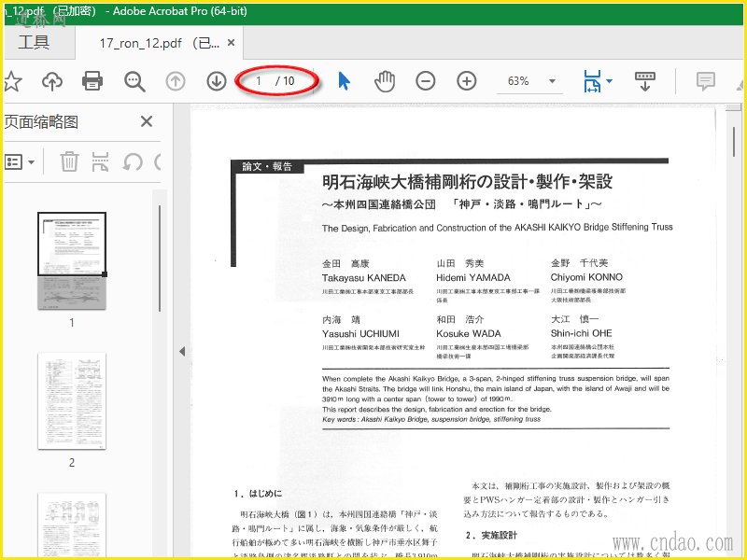Go to next page with the down arrow
This screenshot has width=747, height=560.
(x=217, y=81)
